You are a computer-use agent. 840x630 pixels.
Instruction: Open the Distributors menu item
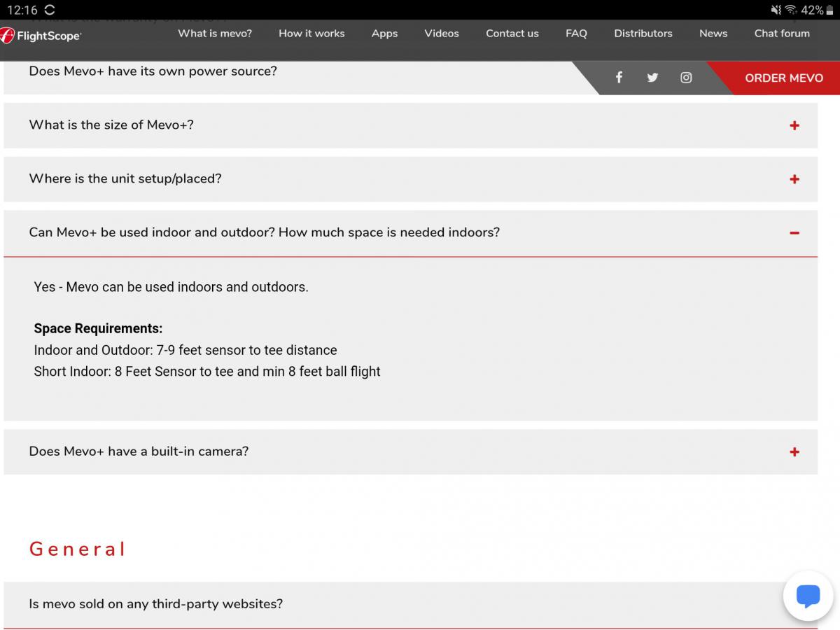pyautogui.click(x=643, y=33)
